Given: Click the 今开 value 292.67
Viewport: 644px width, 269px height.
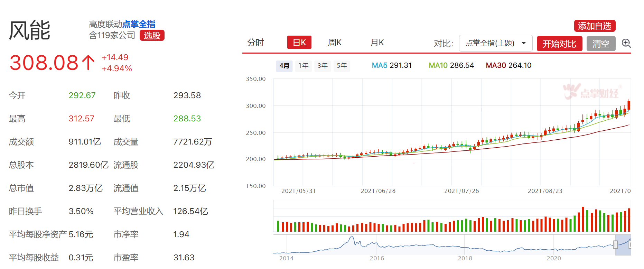Looking at the screenshot, I should 82,95.
